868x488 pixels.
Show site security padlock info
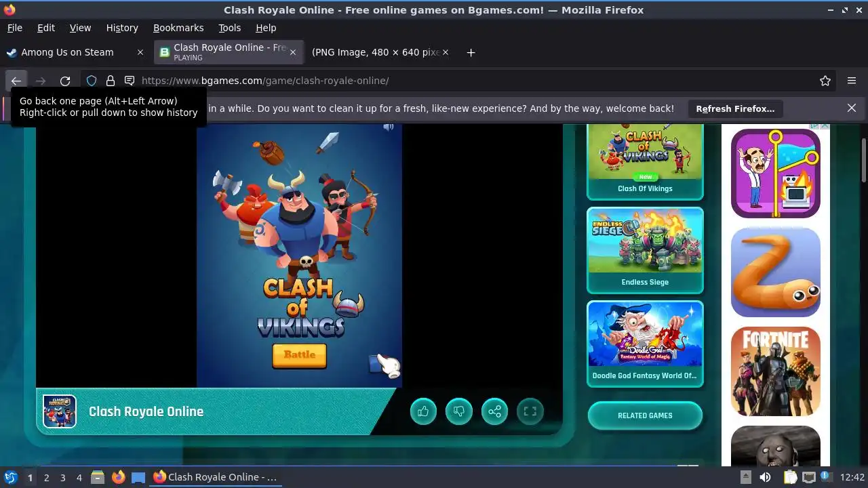[x=111, y=81]
